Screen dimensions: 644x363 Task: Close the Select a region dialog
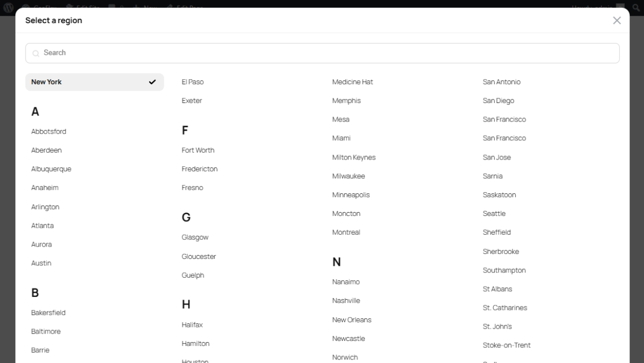pyautogui.click(x=616, y=20)
